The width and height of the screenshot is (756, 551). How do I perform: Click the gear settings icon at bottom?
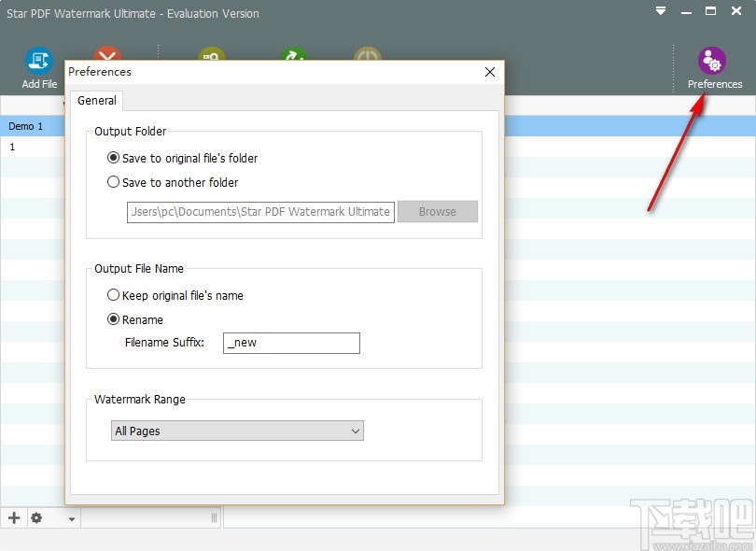(x=36, y=517)
